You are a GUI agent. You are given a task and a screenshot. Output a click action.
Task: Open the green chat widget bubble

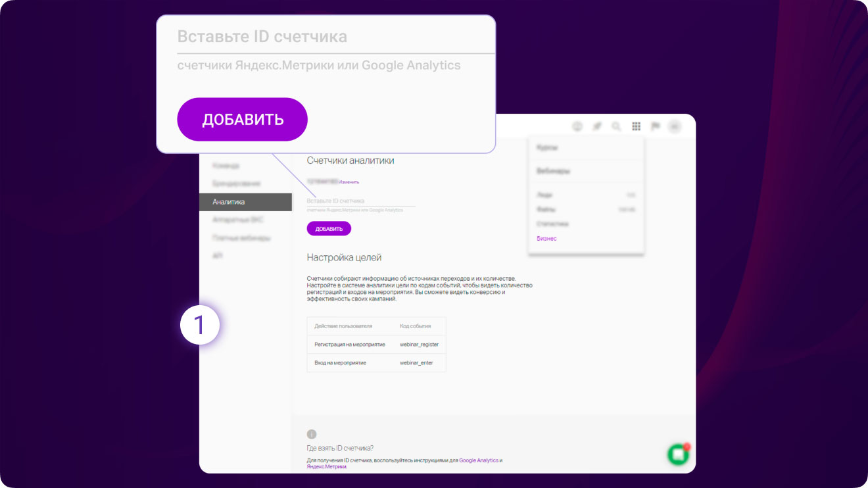pyautogui.click(x=677, y=454)
